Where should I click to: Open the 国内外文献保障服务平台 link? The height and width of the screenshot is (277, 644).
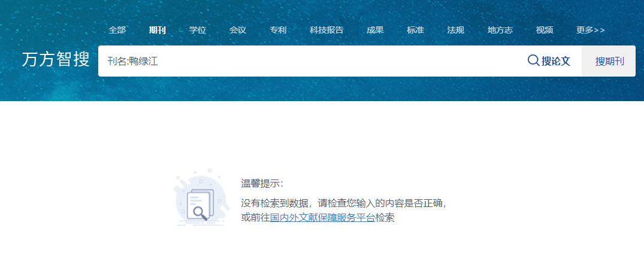(322, 218)
